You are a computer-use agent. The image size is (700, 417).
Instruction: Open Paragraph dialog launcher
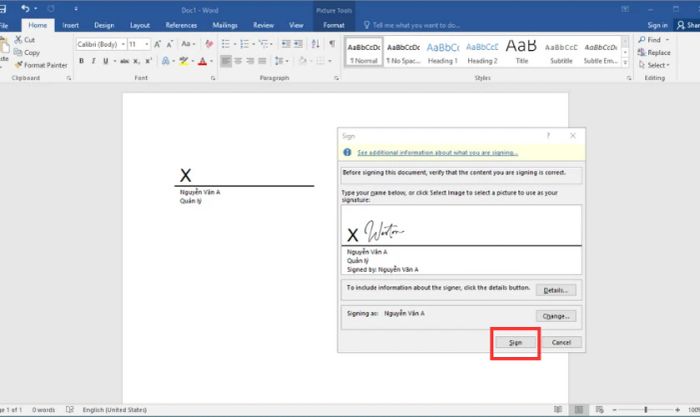click(337, 78)
